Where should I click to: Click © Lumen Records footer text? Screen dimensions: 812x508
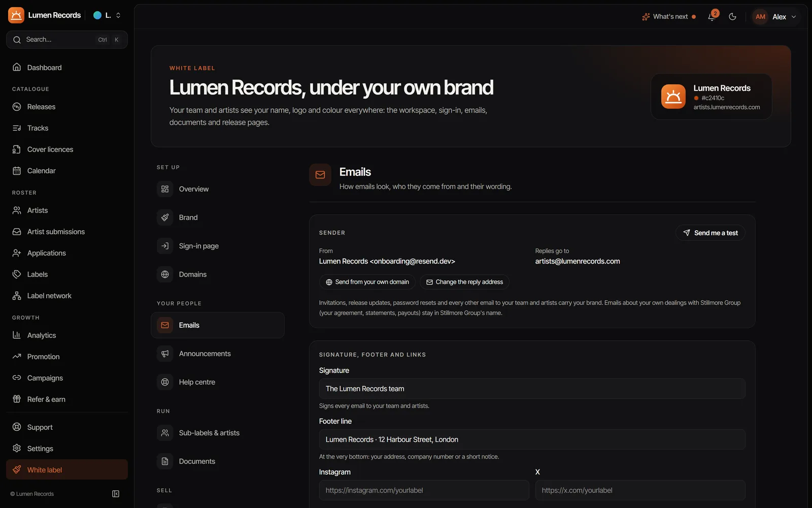(32, 494)
